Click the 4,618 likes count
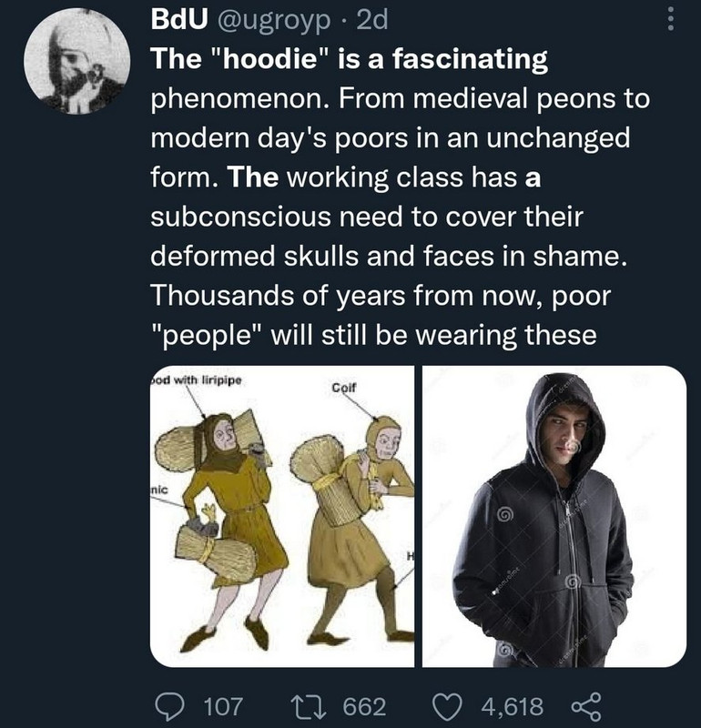701x728 pixels. coord(512,707)
